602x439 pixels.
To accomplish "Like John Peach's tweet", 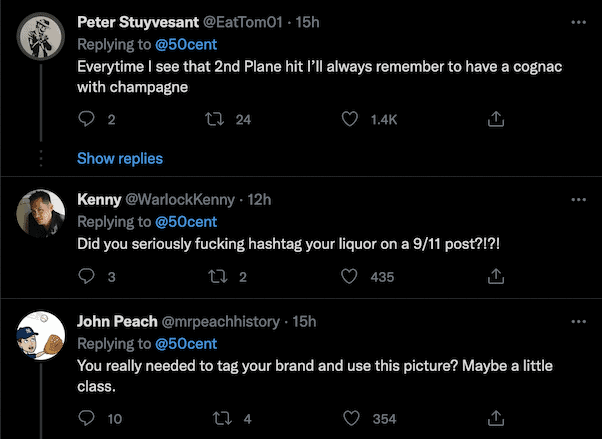I will 350,419.
